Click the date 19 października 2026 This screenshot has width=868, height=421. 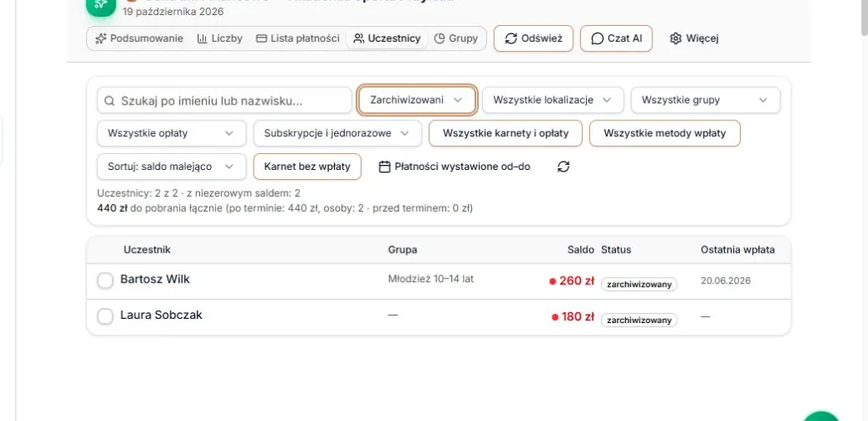point(173,12)
